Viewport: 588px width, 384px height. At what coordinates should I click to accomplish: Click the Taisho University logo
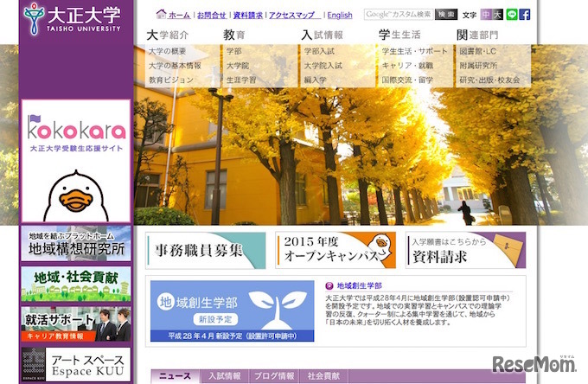73,19
